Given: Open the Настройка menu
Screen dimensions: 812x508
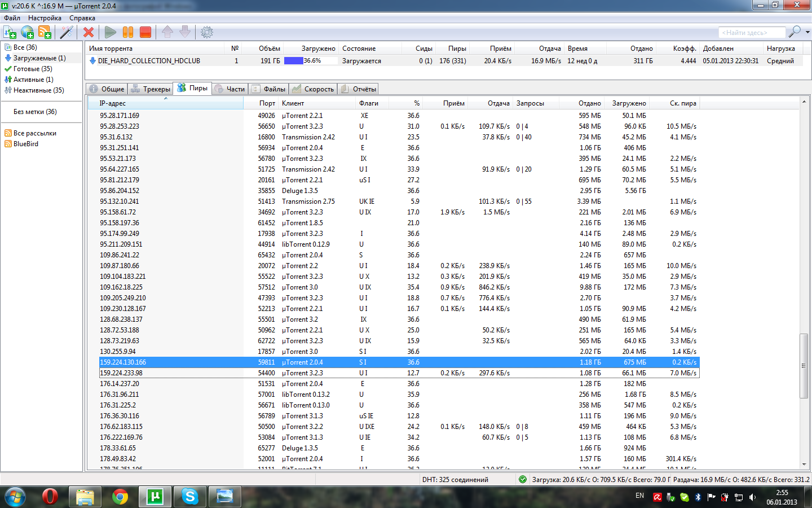Looking at the screenshot, I should [45, 18].
